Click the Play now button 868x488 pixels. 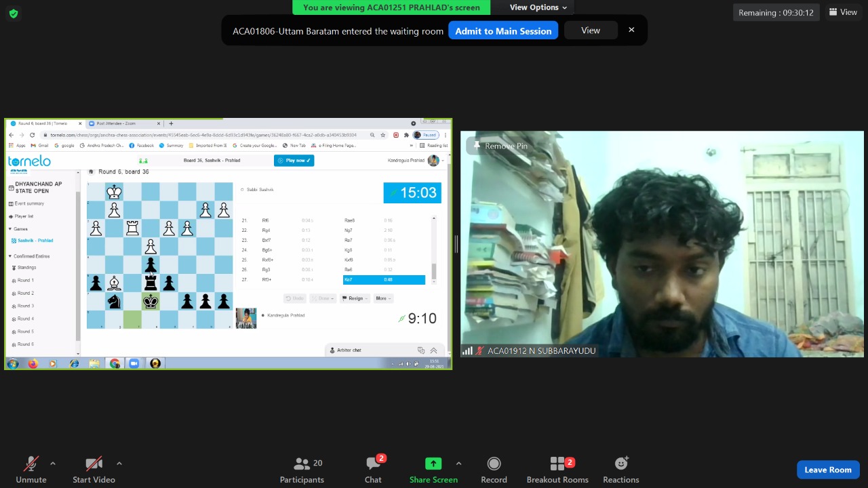(x=294, y=161)
